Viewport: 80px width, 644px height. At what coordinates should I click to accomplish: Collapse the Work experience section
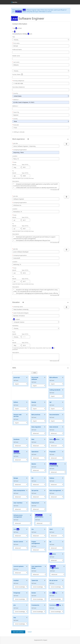pyautogui.click(x=68, y=139)
